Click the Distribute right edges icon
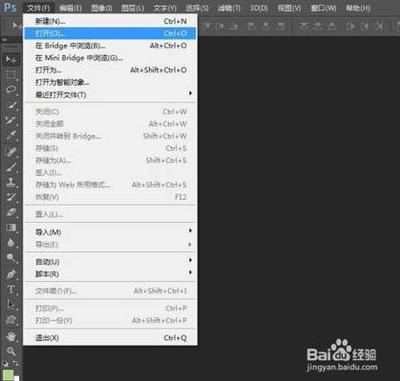 click(x=379, y=26)
